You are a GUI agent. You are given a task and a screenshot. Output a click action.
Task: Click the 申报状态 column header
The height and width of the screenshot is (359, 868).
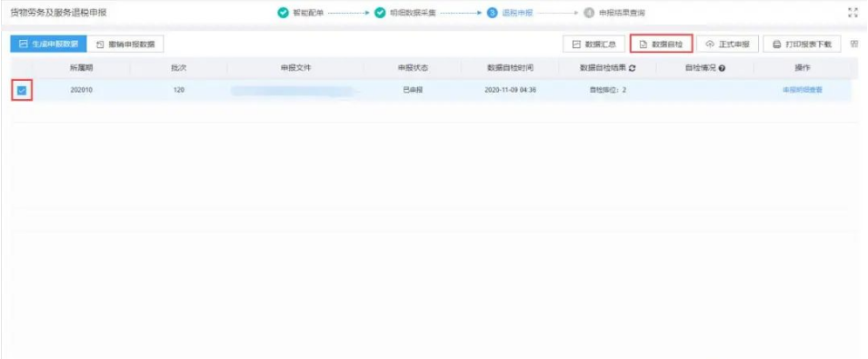pos(413,68)
